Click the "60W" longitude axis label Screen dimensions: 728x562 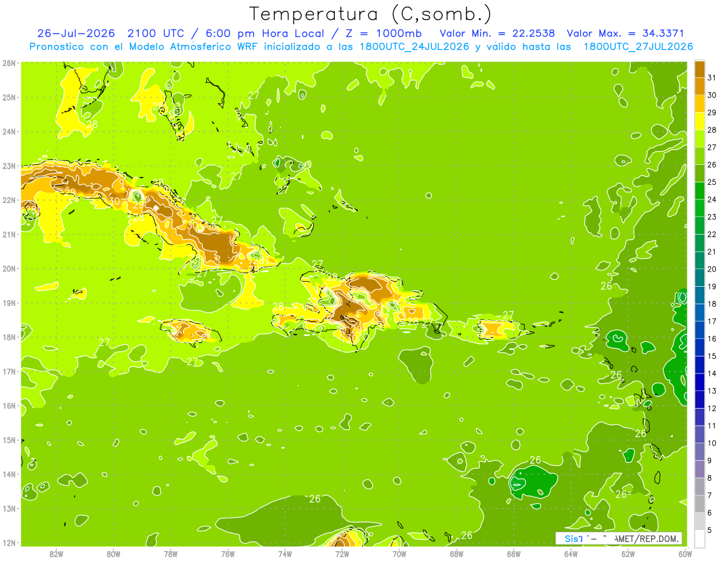[686, 554]
